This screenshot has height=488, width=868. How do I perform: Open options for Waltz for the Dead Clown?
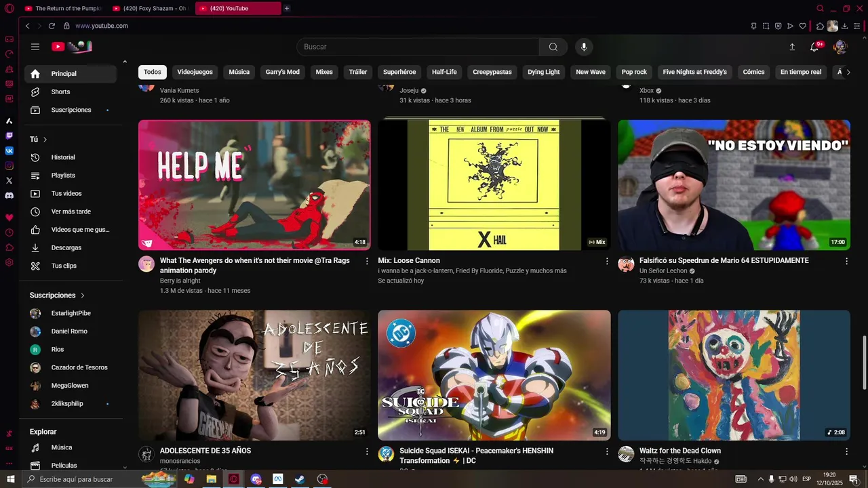click(x=846, y=451)
